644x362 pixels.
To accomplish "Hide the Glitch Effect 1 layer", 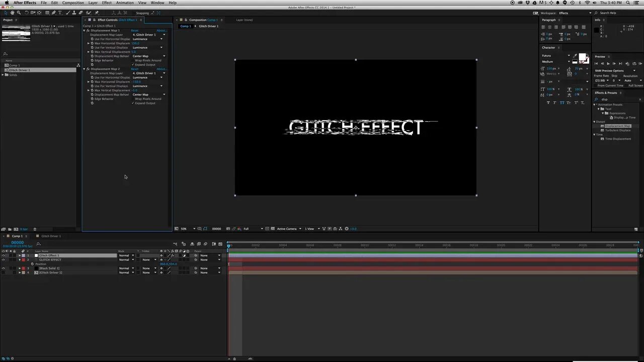I will [3, 255].
